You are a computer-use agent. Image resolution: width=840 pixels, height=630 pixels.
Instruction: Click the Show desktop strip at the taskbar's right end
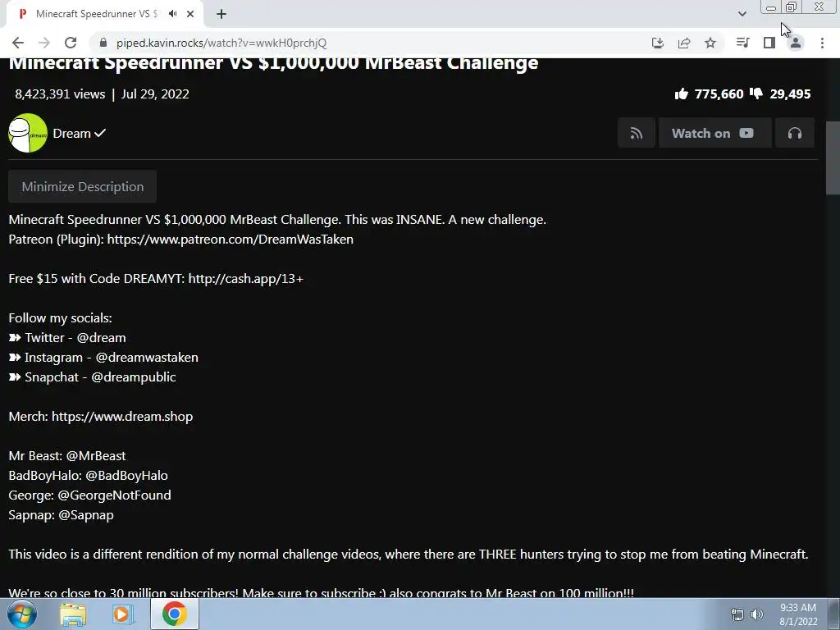point(834,614)
